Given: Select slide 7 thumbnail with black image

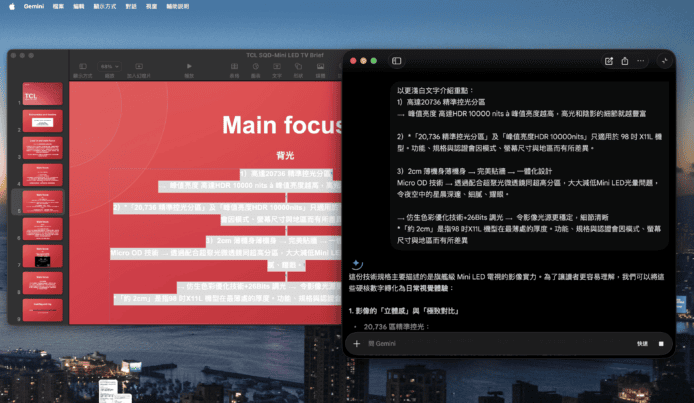Looking at the screenshot, I should [x=42, y=256].
